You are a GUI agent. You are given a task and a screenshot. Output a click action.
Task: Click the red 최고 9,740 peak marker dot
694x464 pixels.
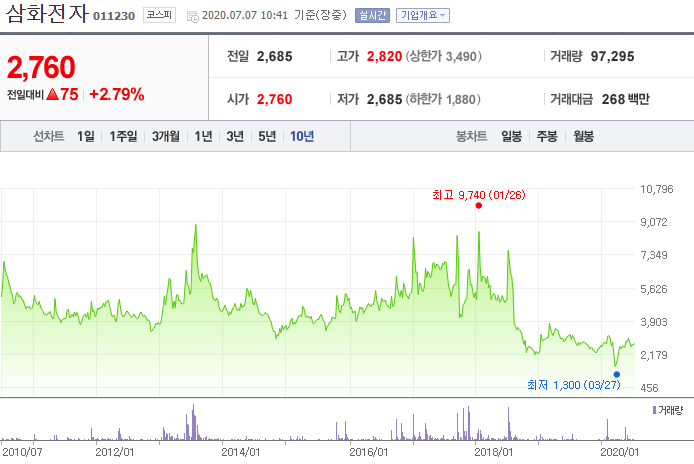point(478,205)
